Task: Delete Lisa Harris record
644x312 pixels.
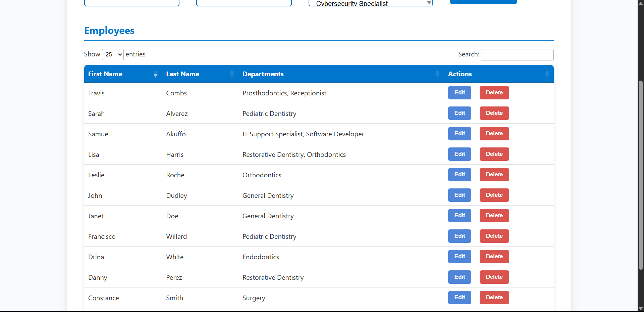Action: coord(494,154)
